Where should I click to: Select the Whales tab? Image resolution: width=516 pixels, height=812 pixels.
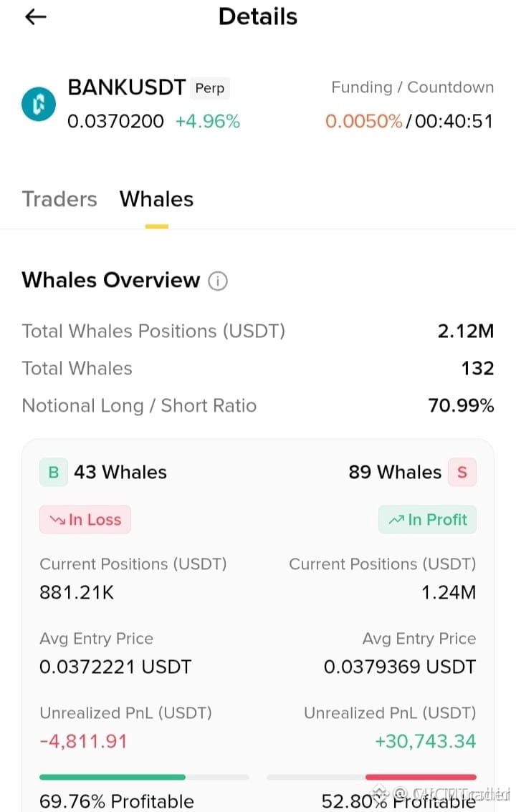point(156,199)
